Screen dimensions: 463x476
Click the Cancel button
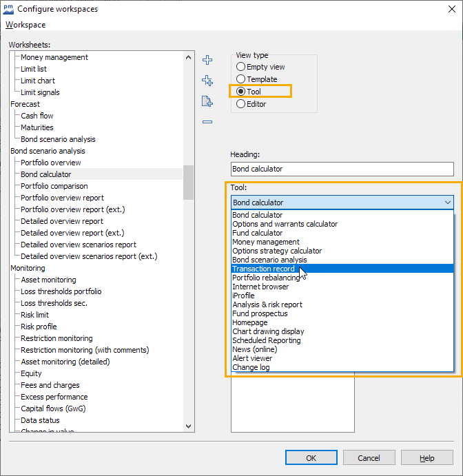click(368, 458)
